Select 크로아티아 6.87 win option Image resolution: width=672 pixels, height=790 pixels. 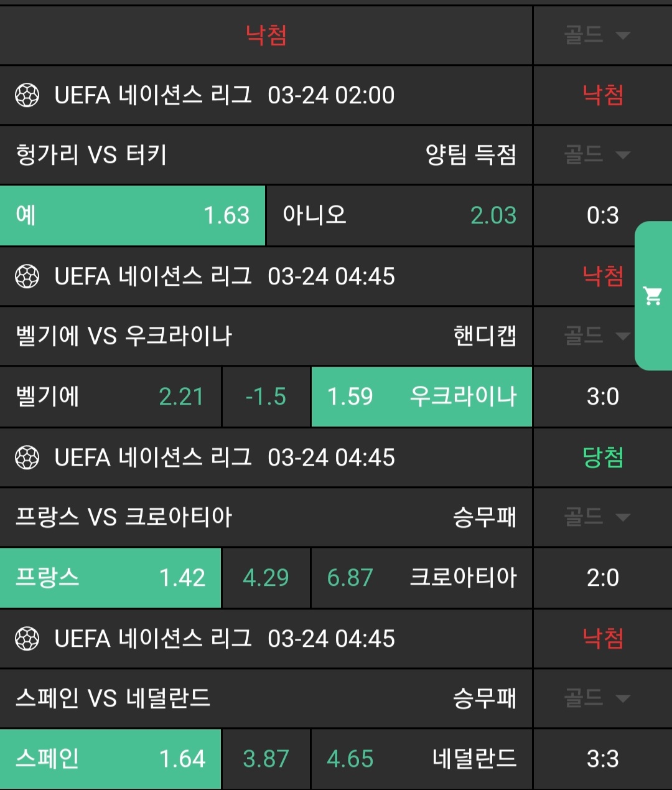coord(421,578)
